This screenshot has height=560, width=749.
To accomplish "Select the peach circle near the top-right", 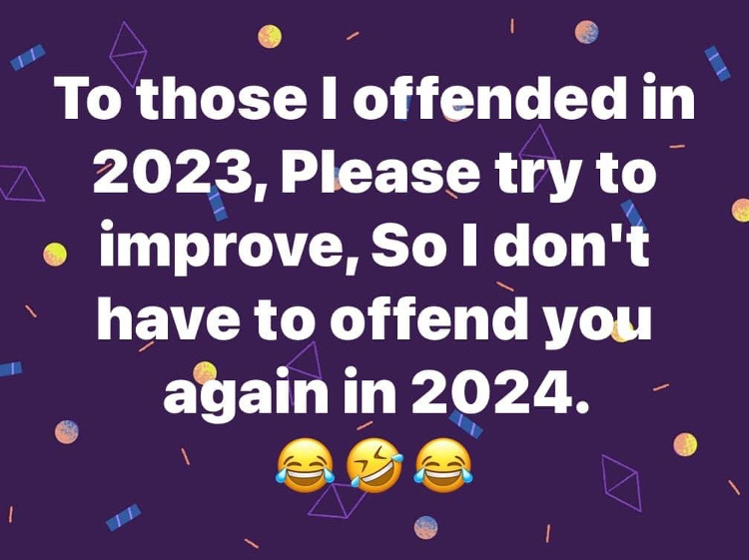I will pos(586,32).
